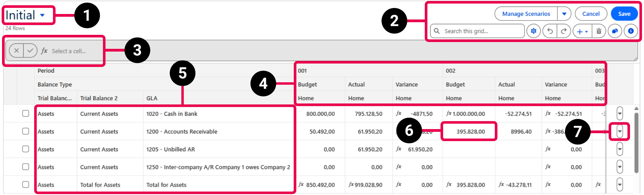Select the Total for Assets row checkbox
644x195 pixels.
(26, 184)
